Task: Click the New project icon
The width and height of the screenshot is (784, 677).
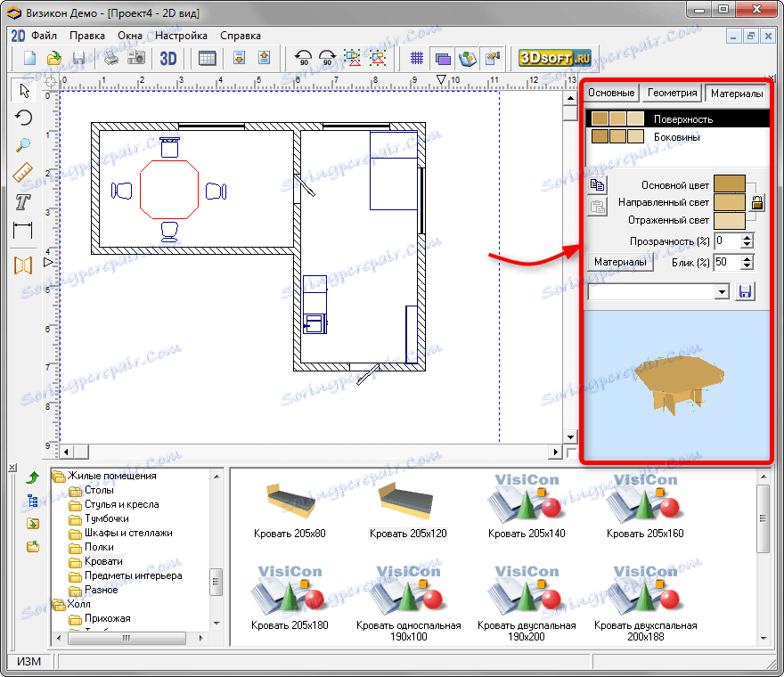Action: pos(30,59)
